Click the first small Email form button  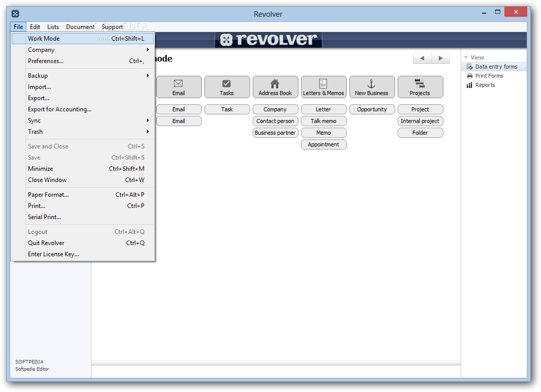(179, 109)
